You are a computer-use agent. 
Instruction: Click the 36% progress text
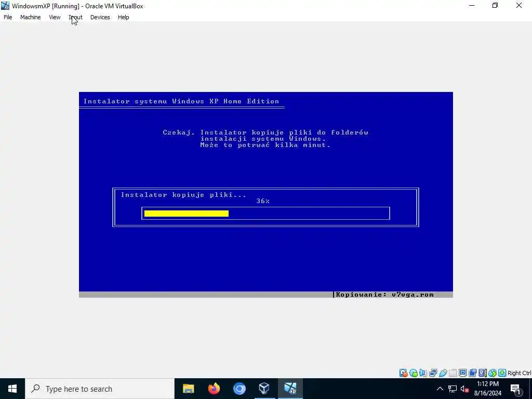click(x=263, y=201)
